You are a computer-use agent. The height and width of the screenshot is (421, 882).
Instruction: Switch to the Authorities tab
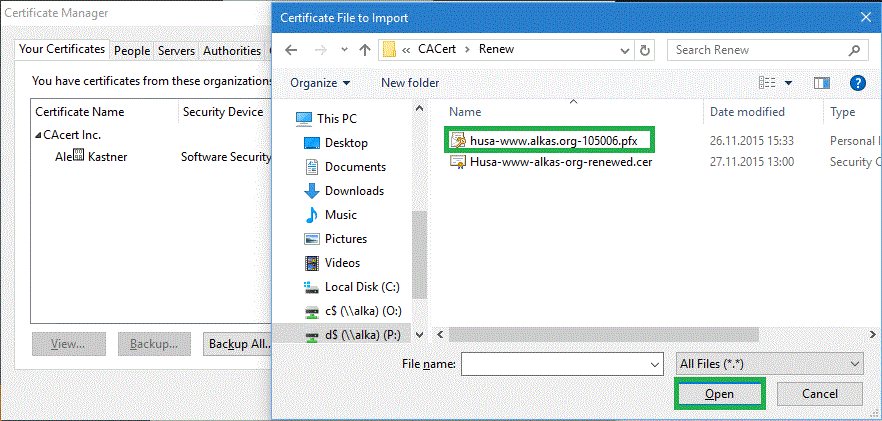pyautogui.click(x=231, y=50)
